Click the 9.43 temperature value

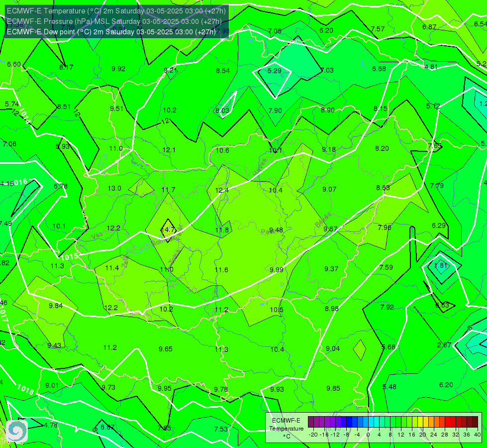[x=54, y=346]
